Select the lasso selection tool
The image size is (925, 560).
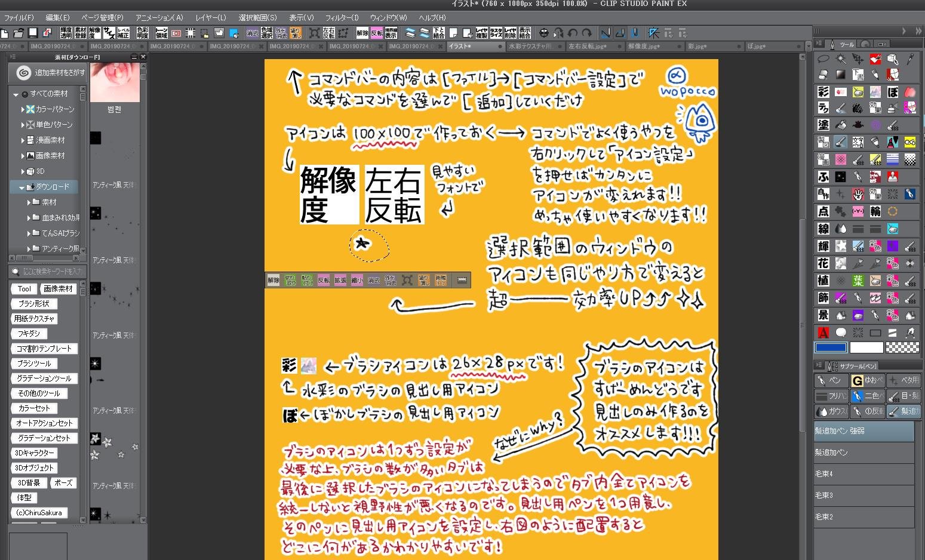coord(823,59)
